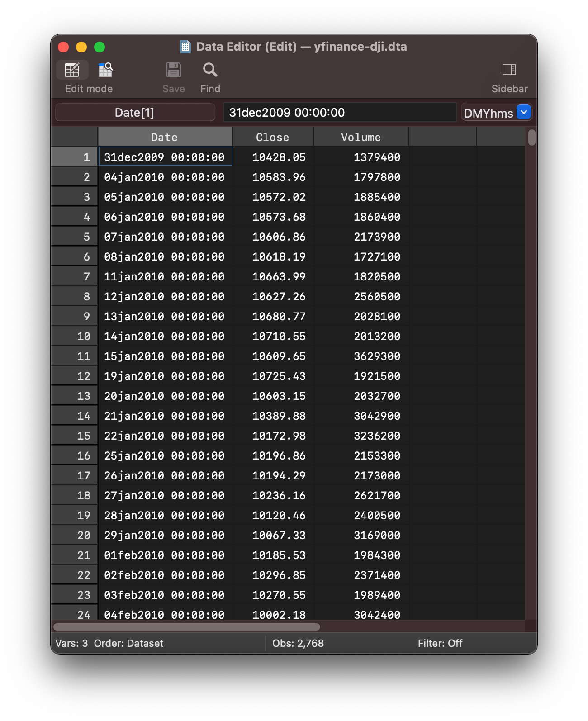Viewport: 588px width, 721px height.
Task: Click Vars: 3 status bar entry
Action: point(71,643)
